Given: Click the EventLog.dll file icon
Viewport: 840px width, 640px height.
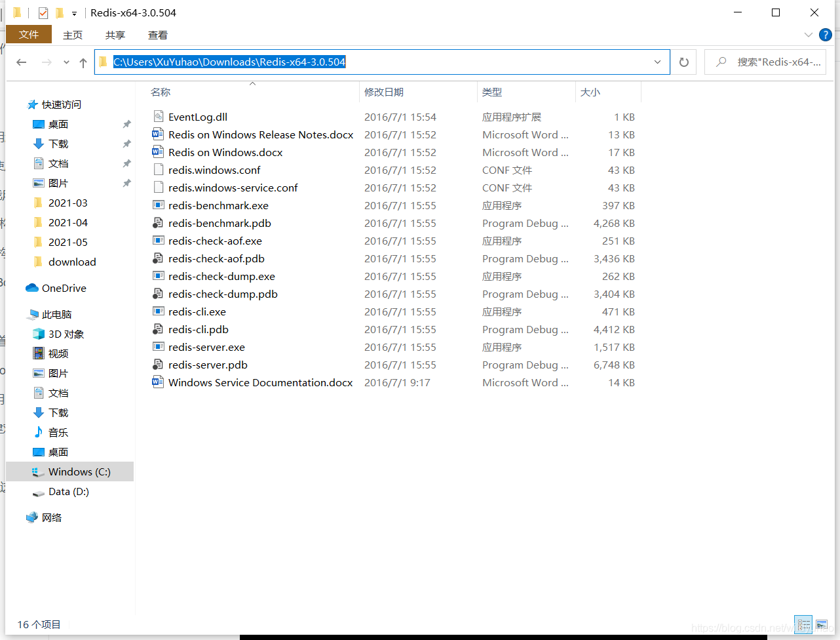Looking at the screenshot, I should (x=158, y=117).
